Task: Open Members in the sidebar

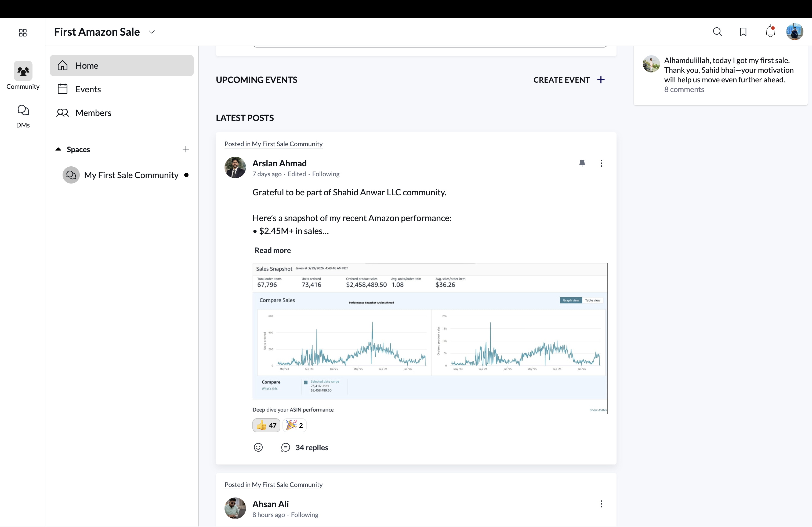Action: [x=121, y=113]
